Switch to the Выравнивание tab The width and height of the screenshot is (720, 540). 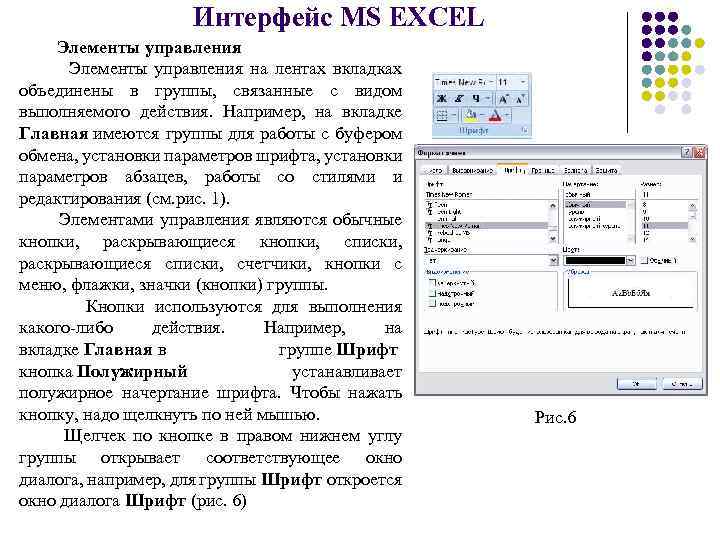point(472,170)
